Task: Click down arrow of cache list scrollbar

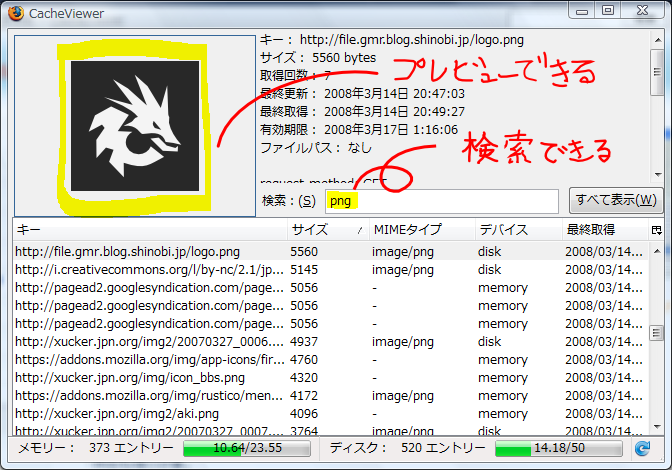Action: 657,427
